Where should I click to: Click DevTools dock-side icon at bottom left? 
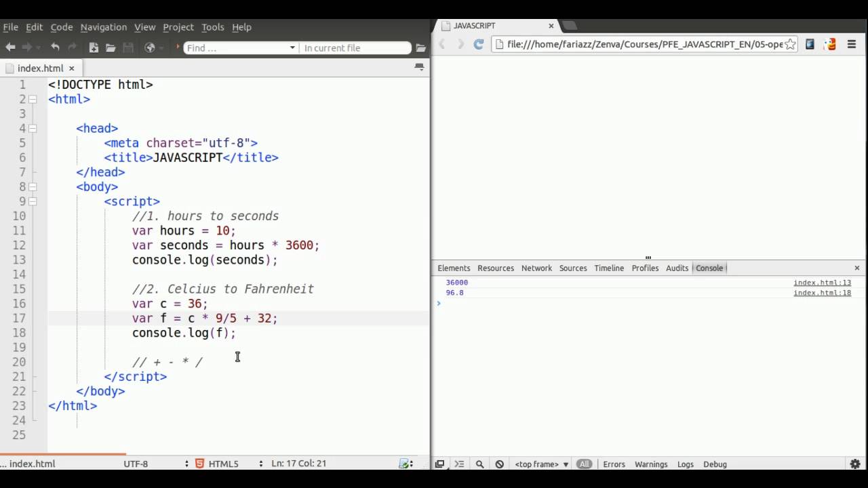(439, 464)
